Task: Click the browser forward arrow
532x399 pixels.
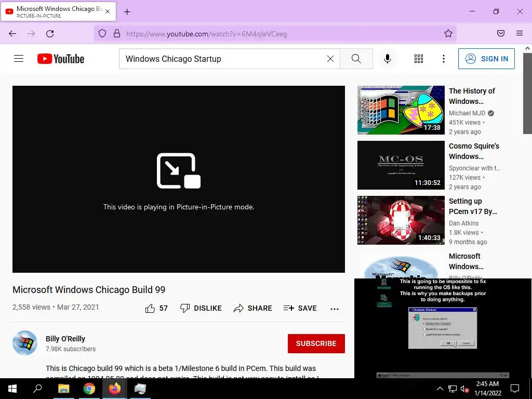Action: coord(31,34)
